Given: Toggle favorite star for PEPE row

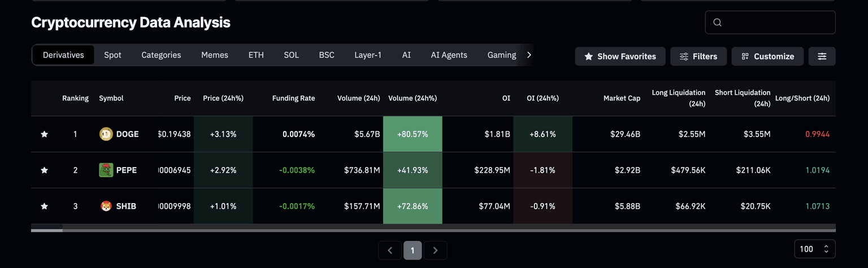Looking at the screenshot, I should coord(44,170).
